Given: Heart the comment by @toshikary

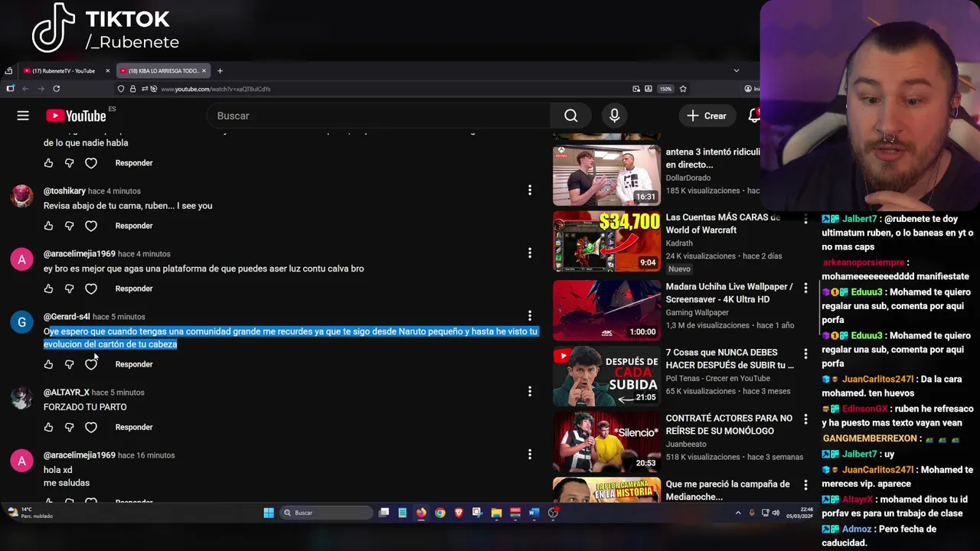Looking at the screenshot, I should coord(91,226).
